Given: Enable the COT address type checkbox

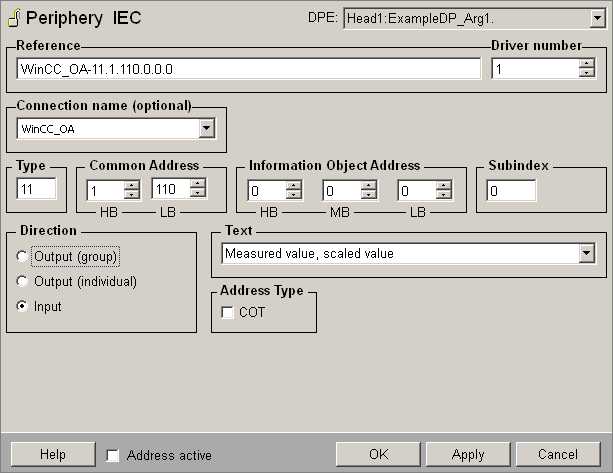Looking at the screenshot, I should click(x=227, y=313).
